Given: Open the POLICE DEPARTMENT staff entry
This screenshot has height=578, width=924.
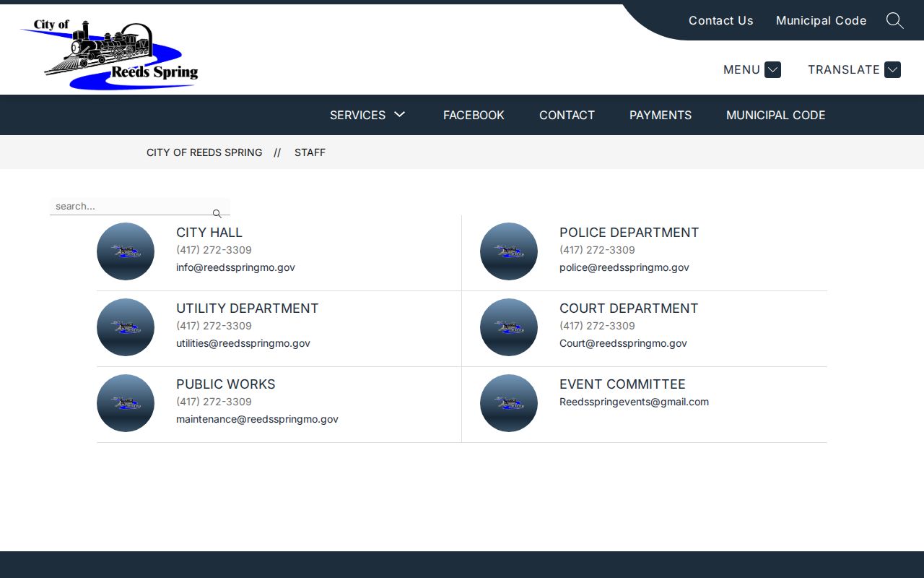Looking at the screenshot, I should 629,232.
